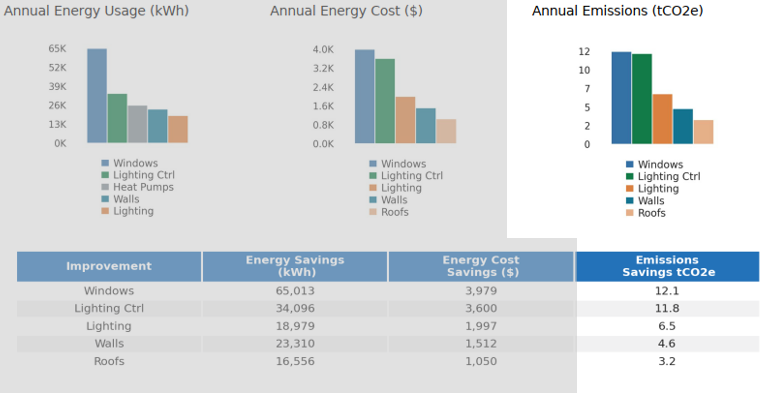Click the Windows bar in Energy Cost chart
760x393 pixels.
[364, 96]
